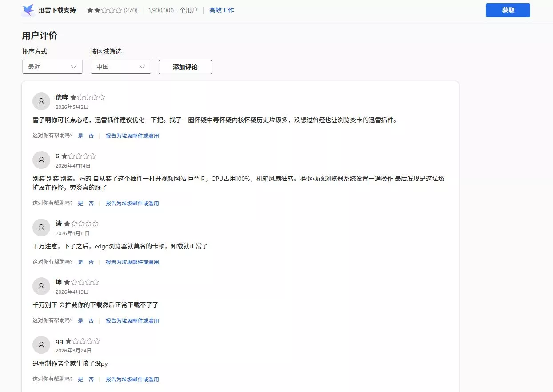Mark 优哞's review not helpful with 否
553x392 pixels.
pos(91,136)
